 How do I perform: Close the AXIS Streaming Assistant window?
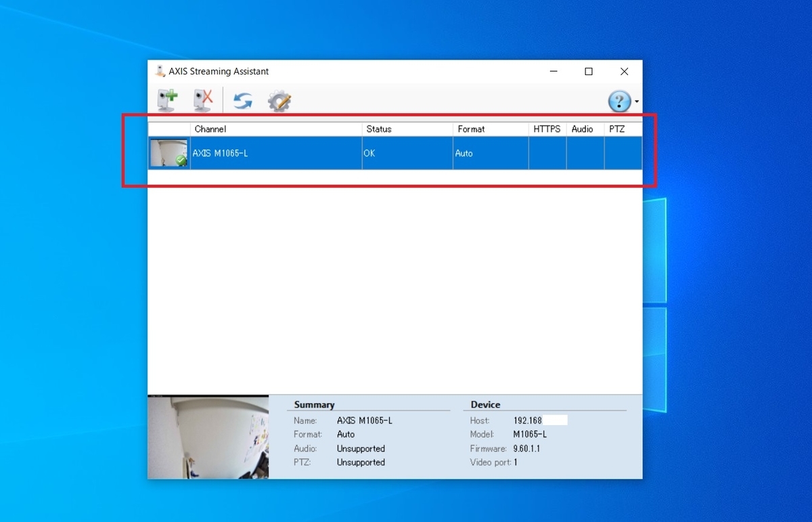tap(625, 71)
